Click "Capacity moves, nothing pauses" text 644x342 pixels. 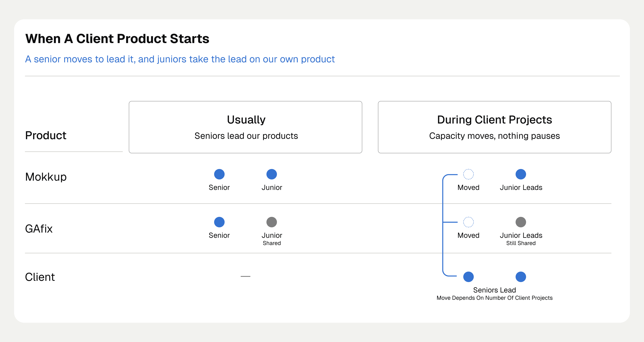(x=494, y=136)
